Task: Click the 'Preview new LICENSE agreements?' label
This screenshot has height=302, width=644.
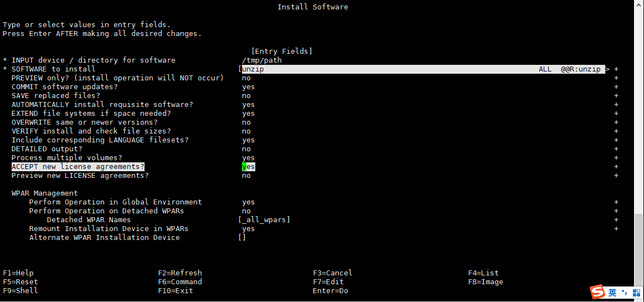Action: (x=80, y=176)
